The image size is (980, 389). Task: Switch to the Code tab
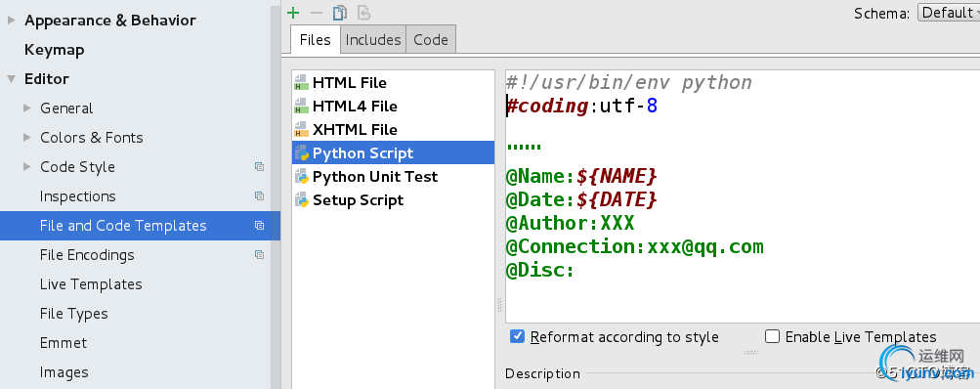click(431, 39)
